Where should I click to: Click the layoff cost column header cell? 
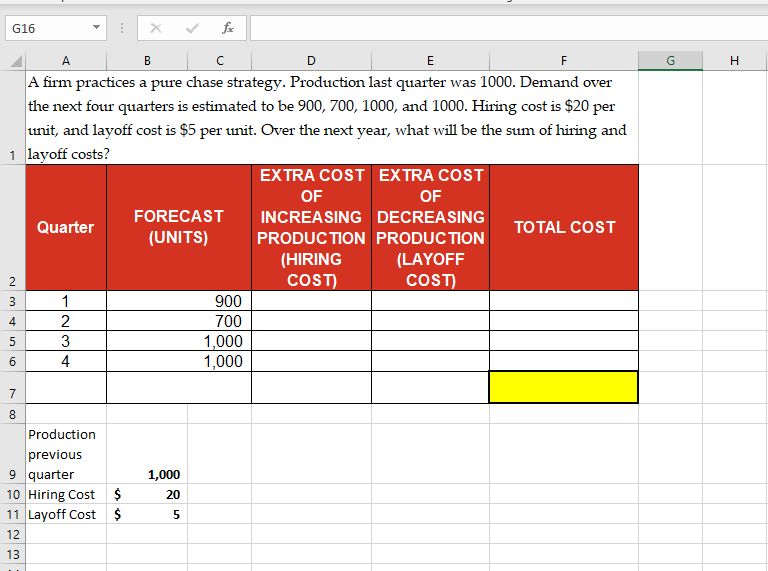[x=431, y=227]
